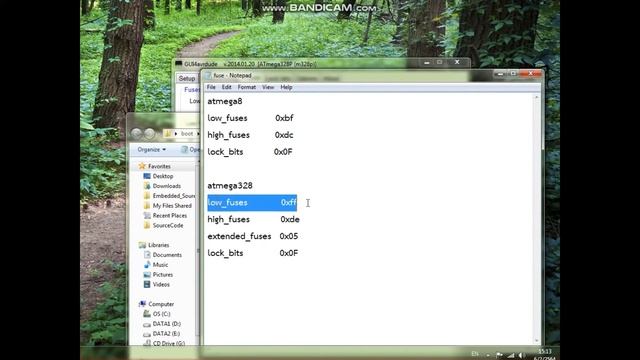Click the Desktop icon in sidebar
640x360 pixels.
[x=147, y=176]
